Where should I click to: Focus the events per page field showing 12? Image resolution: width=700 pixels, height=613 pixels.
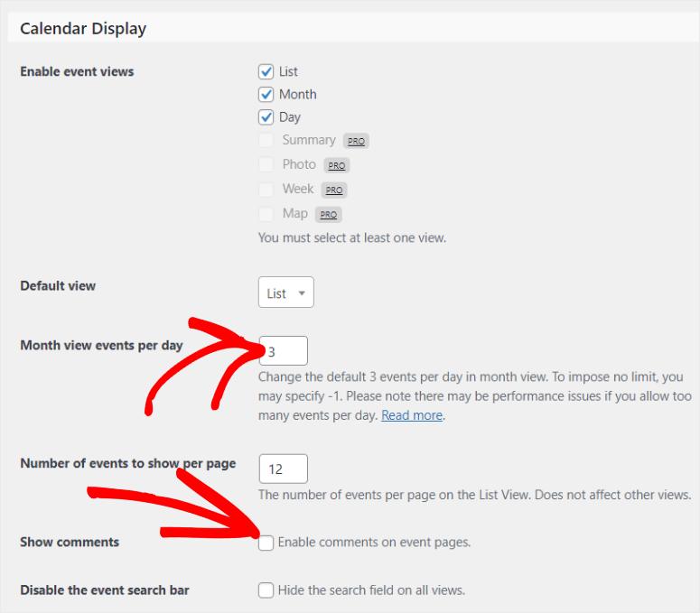coord(283,469)
